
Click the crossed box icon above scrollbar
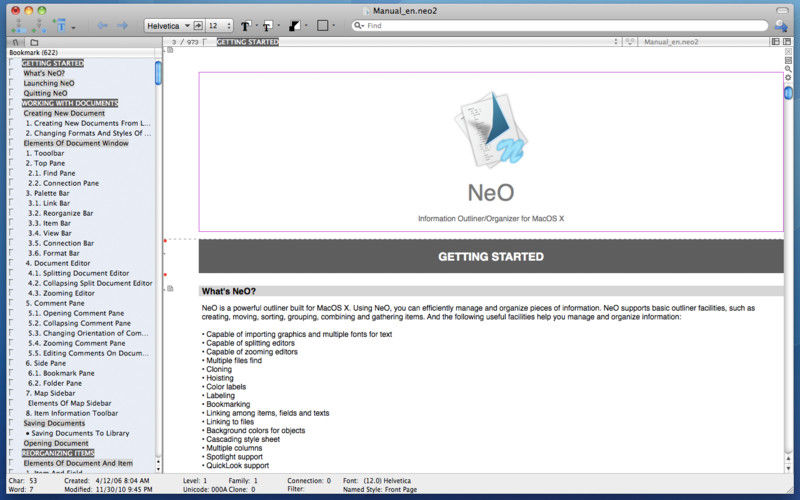[788, 52]
